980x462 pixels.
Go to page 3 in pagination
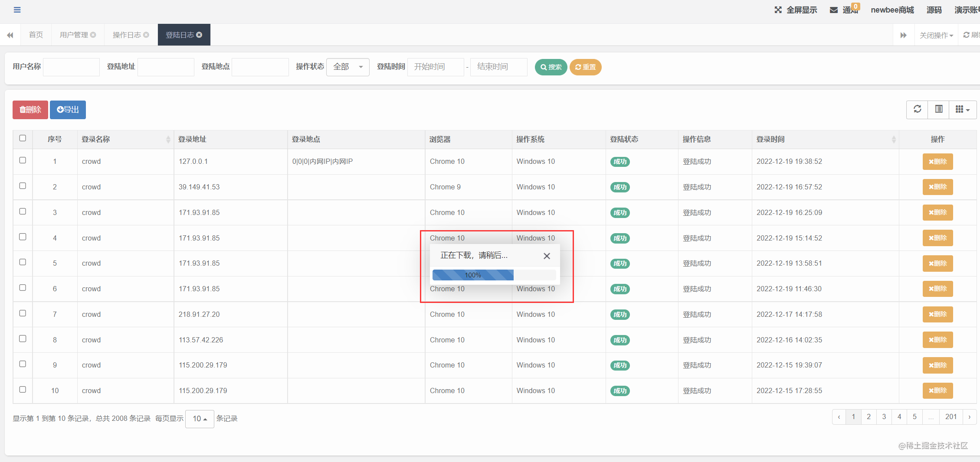click(884, 417)
